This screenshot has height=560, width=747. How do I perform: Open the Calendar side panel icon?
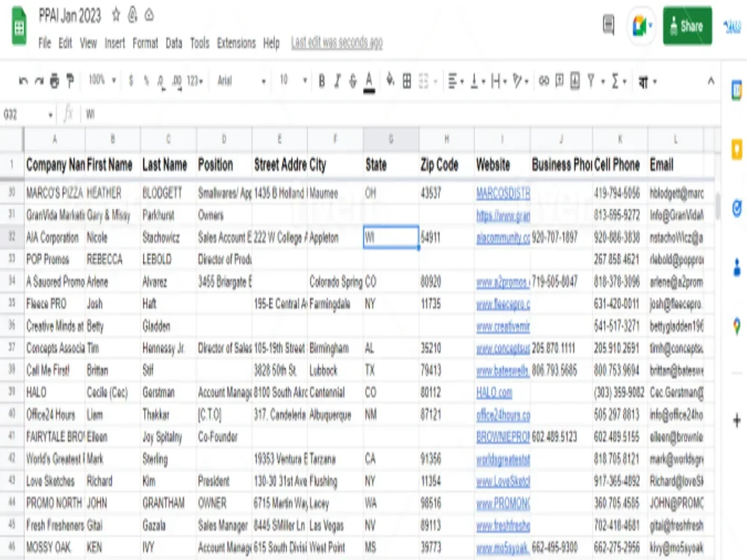pos(737,90)
